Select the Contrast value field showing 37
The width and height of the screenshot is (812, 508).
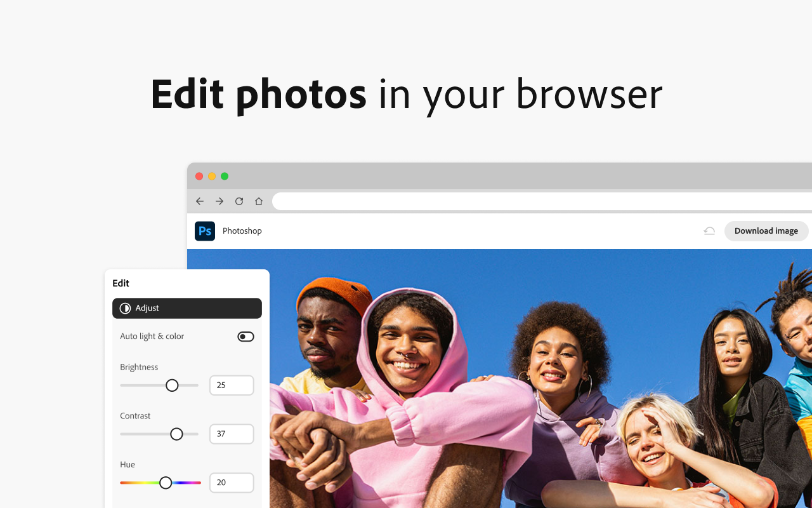tap(232, 434)
